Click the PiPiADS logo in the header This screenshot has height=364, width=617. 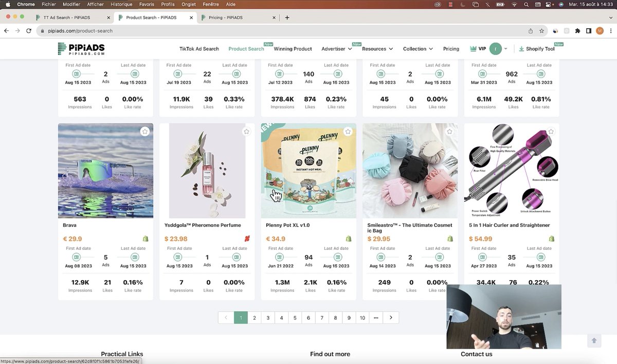pyautogui.click(x=81, y=49)
